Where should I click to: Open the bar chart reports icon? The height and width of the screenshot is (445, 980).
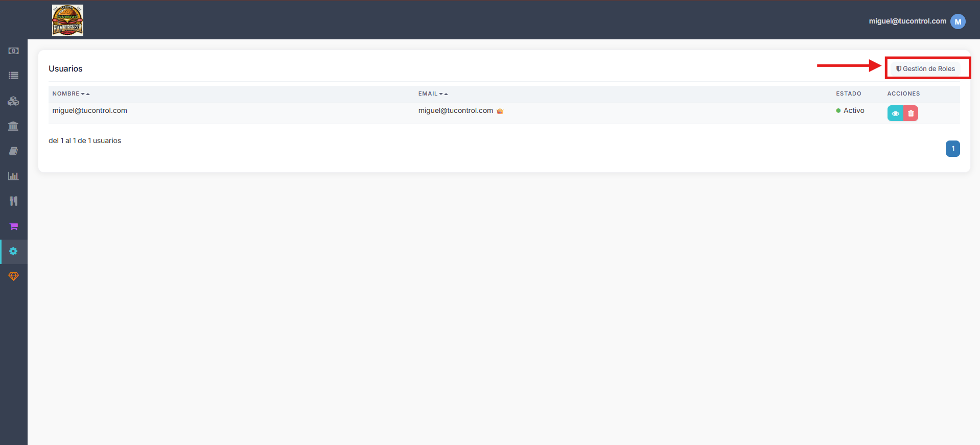coord(13,176)
